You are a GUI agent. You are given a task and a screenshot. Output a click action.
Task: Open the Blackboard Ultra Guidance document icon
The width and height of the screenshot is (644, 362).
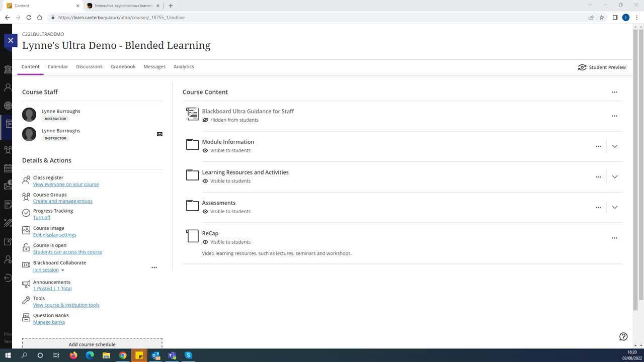[192, 114]
